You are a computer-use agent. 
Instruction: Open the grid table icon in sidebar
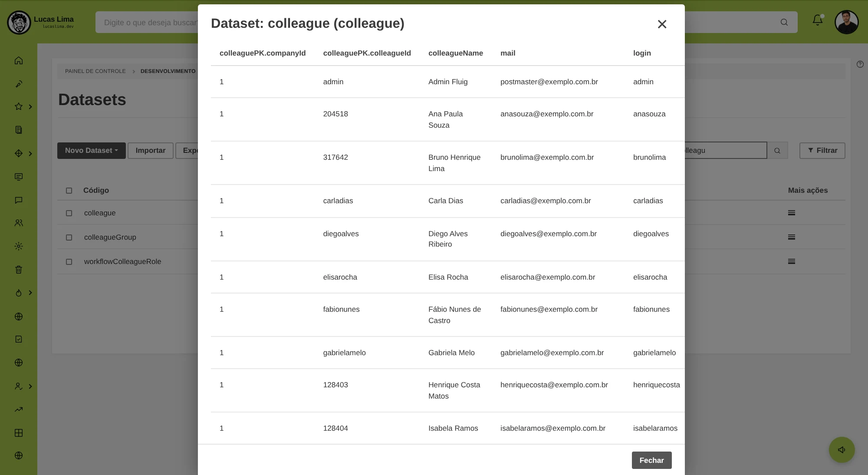(19, 433)
